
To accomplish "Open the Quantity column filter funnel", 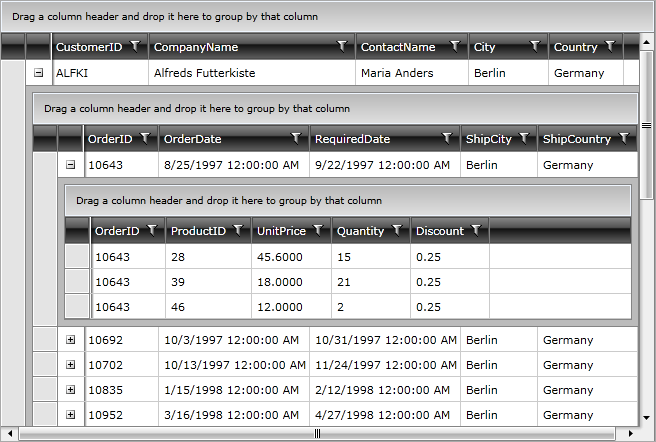I will click(398, 230).
